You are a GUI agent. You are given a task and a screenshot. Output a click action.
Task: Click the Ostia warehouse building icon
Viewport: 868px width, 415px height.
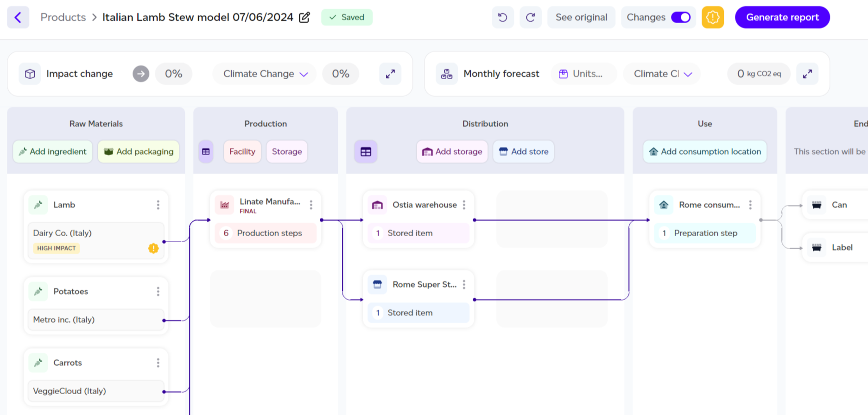[378, 205]
